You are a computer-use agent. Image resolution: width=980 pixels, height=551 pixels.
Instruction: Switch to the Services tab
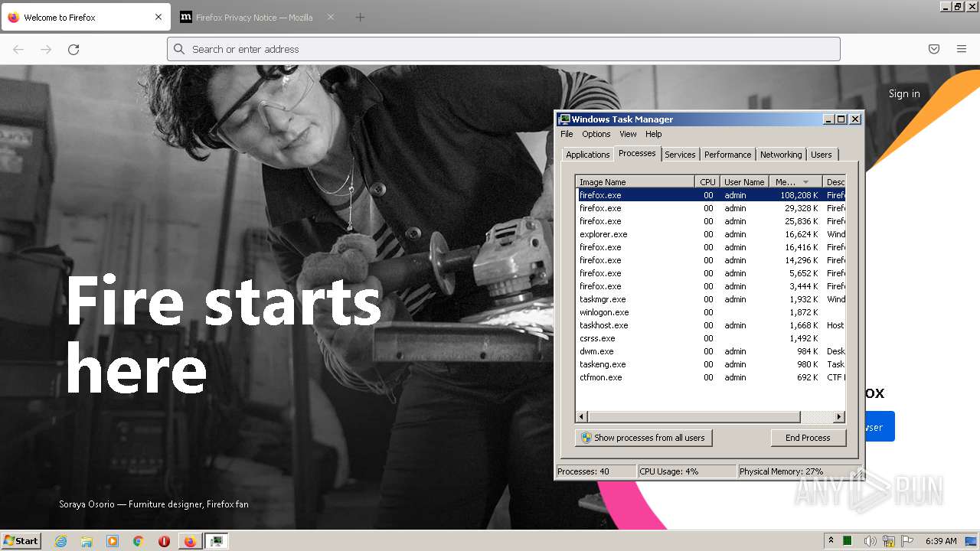pos(680,155)
